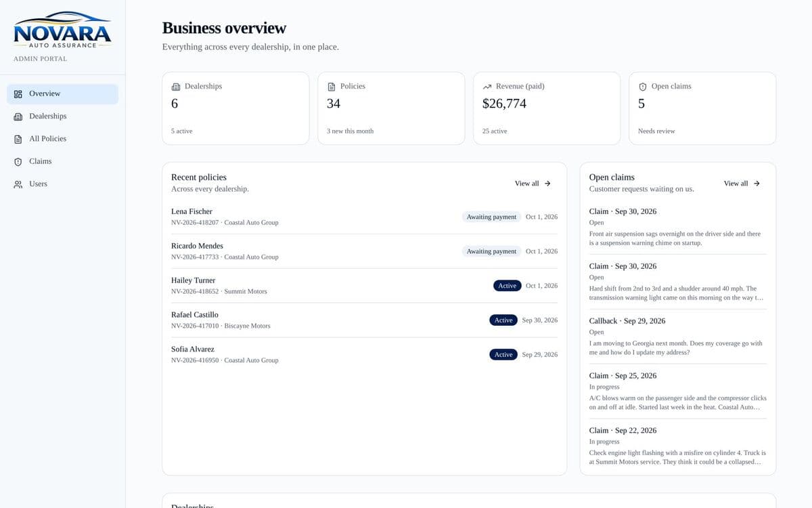View all open claims
The image size is (812, 508).
[742, 184]
